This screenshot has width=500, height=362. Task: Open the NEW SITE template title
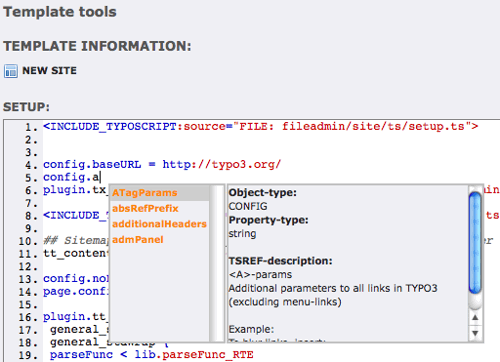point(49,71)
